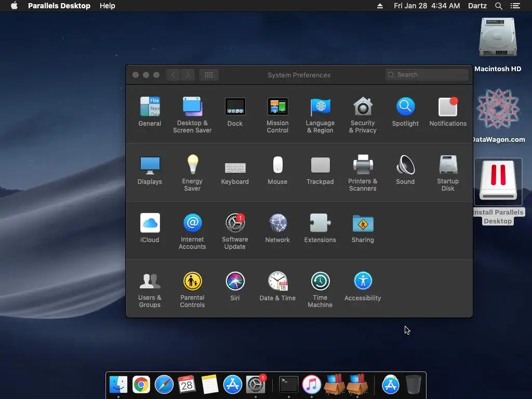Open the iCloud preferences pane
Screen dimensions: 532x399
pyautogui.click(x=150, y=228)
